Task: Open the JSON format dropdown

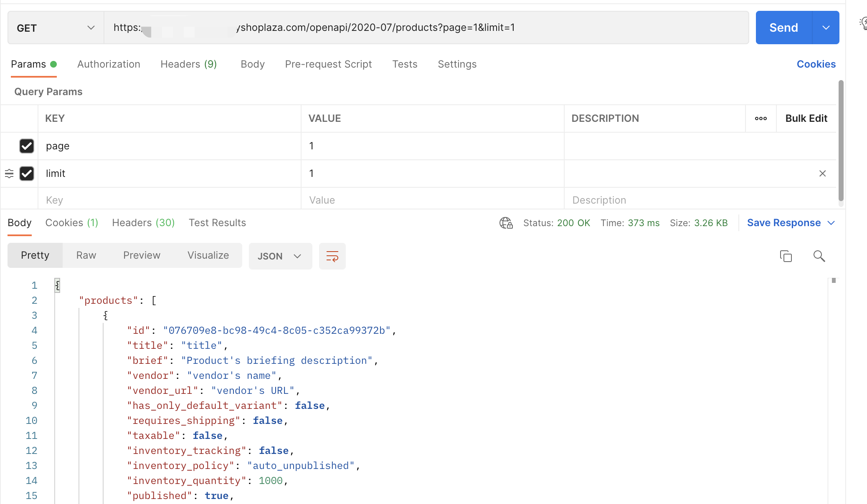Action: click(280, 256)
